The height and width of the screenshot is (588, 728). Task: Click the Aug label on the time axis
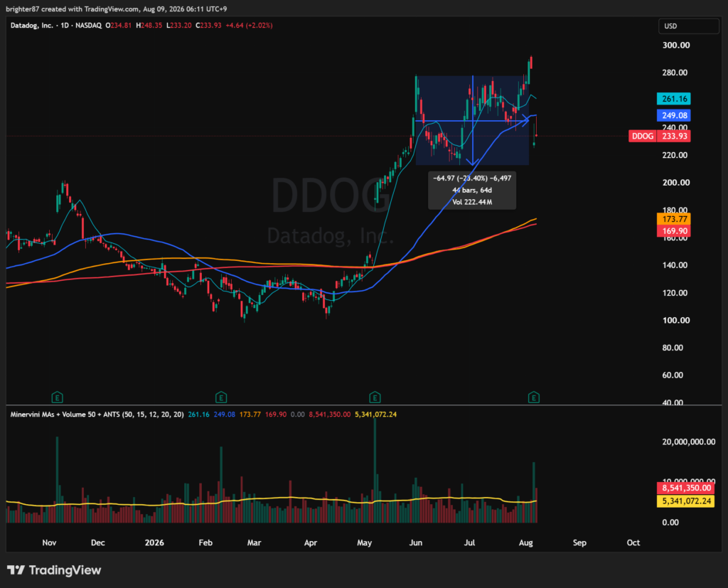(x=525, y=542)
